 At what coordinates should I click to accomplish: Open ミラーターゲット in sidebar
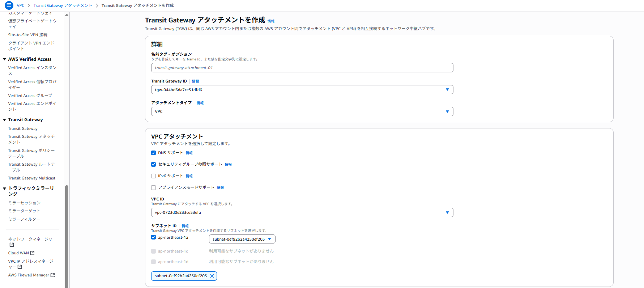pos(24,211)
